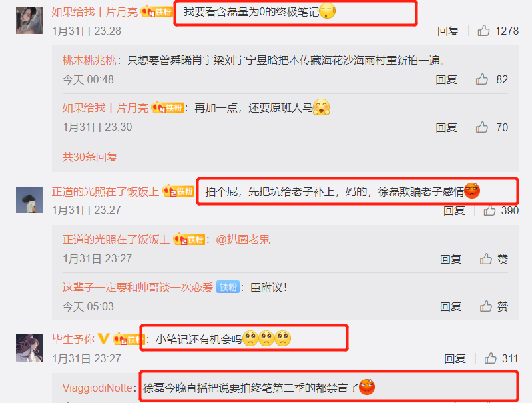
Task: Click the orange V badge beside 毕生予你
Action: coord(103,338)
